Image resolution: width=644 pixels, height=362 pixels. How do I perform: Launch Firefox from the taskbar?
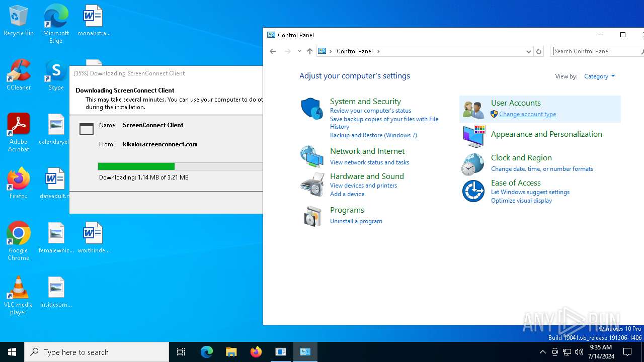coord(256,352)
